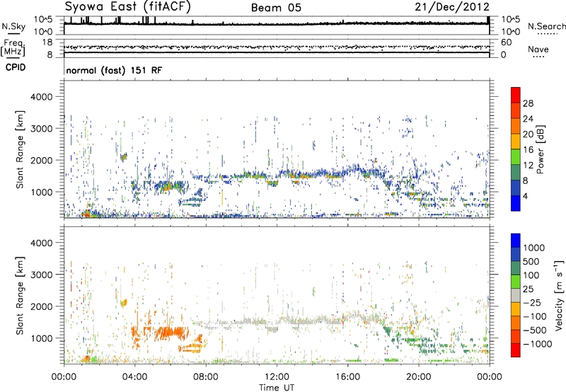Click the '60' tick on the Nave axis

[506, 42]
